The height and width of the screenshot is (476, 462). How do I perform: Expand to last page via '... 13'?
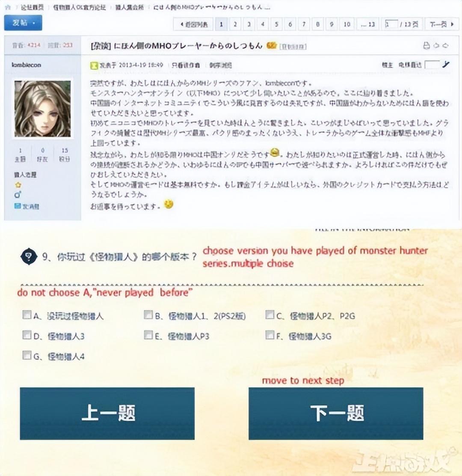click(367, 24)
